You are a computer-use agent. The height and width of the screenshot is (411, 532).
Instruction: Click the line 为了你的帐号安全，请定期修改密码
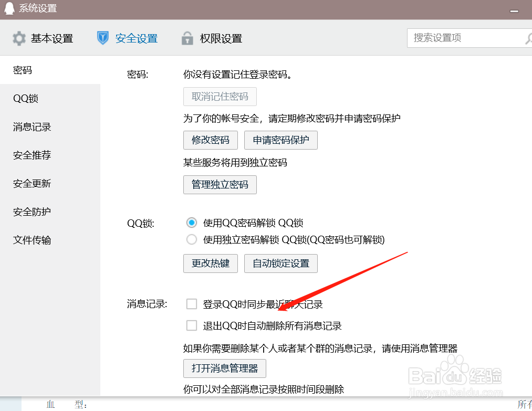click(x=292, y=118)
